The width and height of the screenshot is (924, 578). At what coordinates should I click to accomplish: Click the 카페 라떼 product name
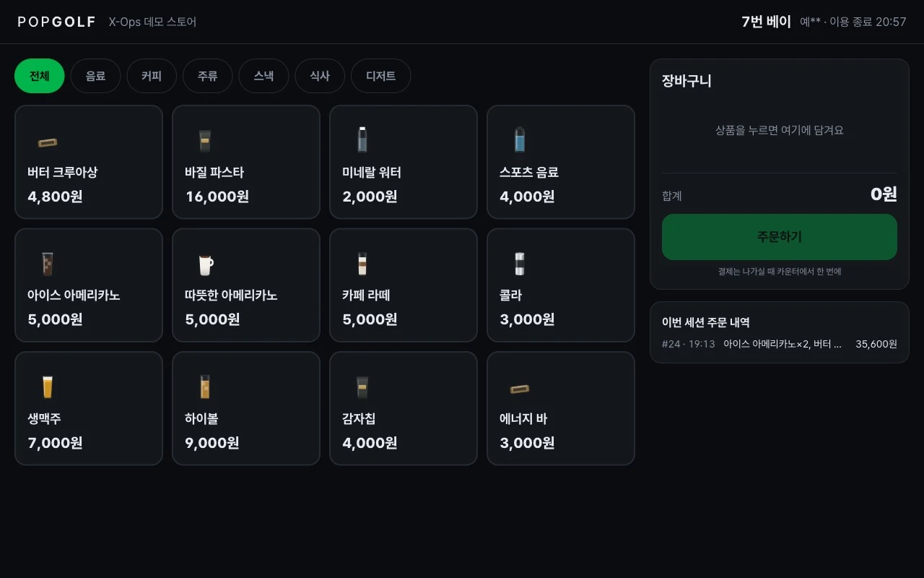pyautogui.click(x=366, y=296)
